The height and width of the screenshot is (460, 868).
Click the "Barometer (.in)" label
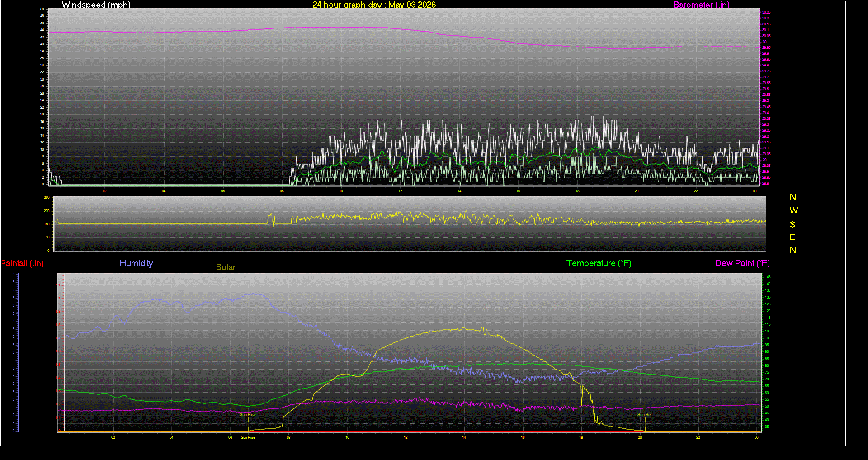[702, 5]
